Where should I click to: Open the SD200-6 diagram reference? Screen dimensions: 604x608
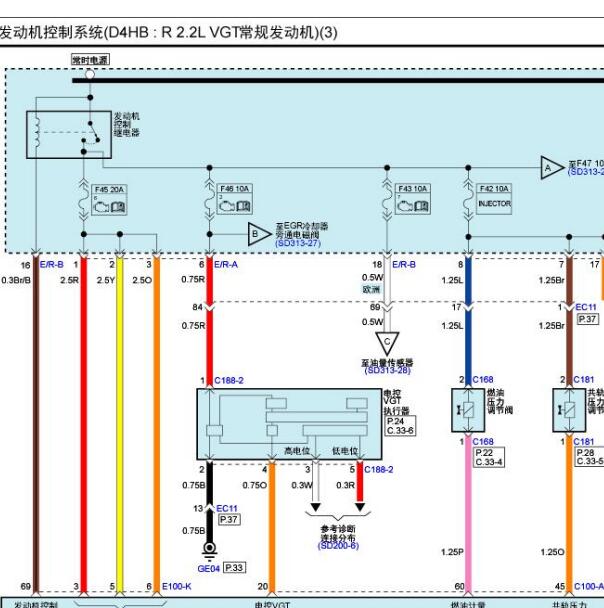point(338,546)
